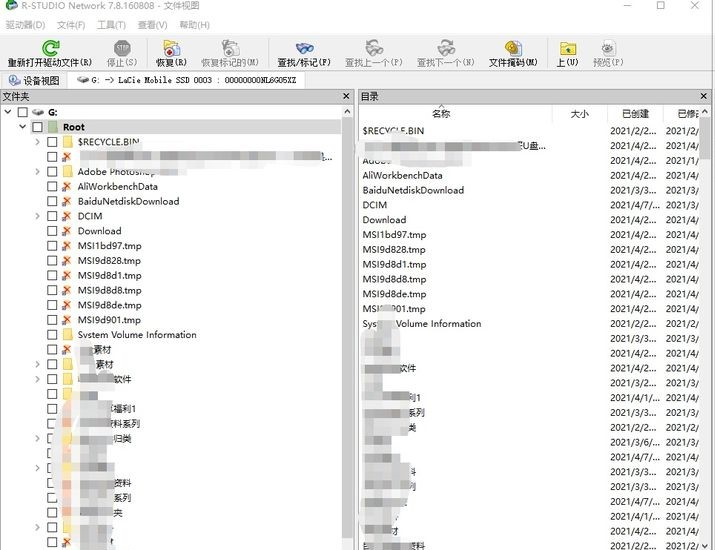Click the Up (上) folder icon

click(568, 48)
